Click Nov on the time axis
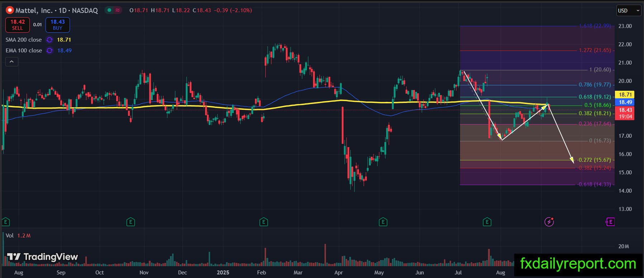 pos(144,273)
